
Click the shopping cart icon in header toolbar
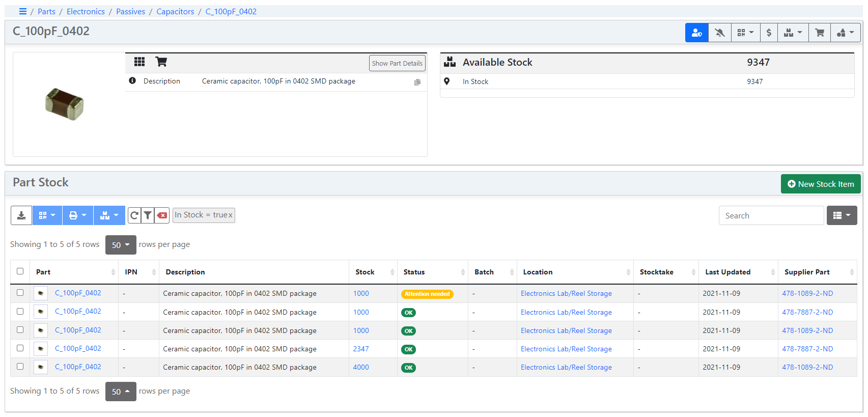click(x=820, y=33)
